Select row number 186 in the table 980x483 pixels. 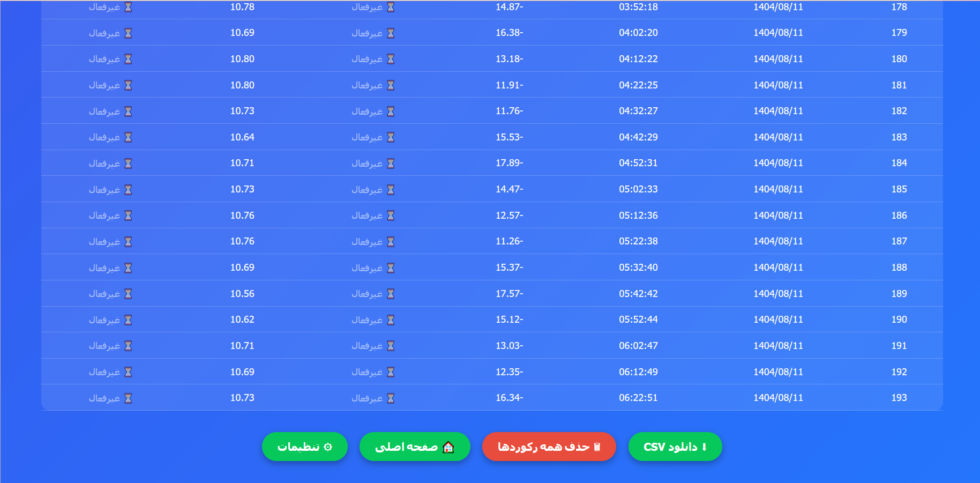click(x=899, y=216)
